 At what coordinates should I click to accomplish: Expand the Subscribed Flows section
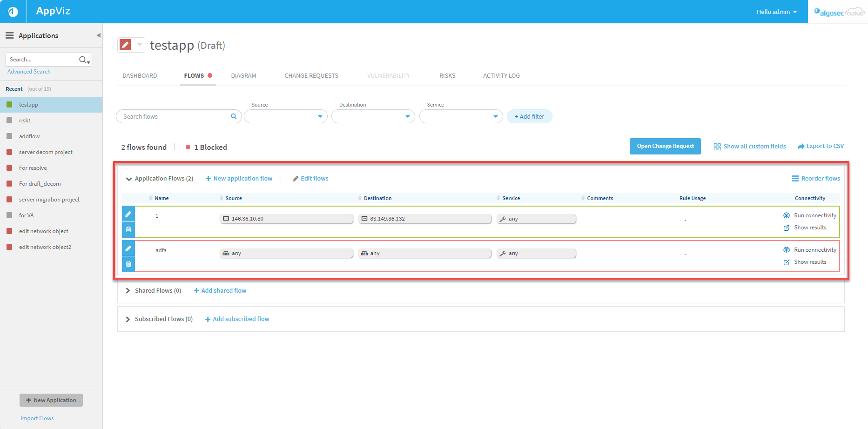[128, 319]
